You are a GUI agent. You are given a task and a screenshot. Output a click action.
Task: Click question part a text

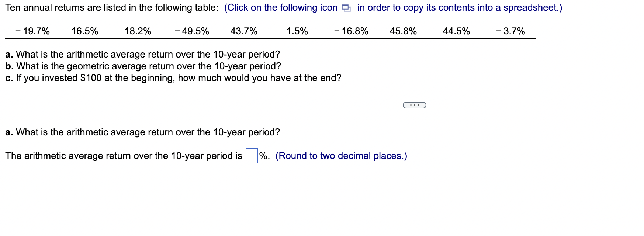(143, 54)
